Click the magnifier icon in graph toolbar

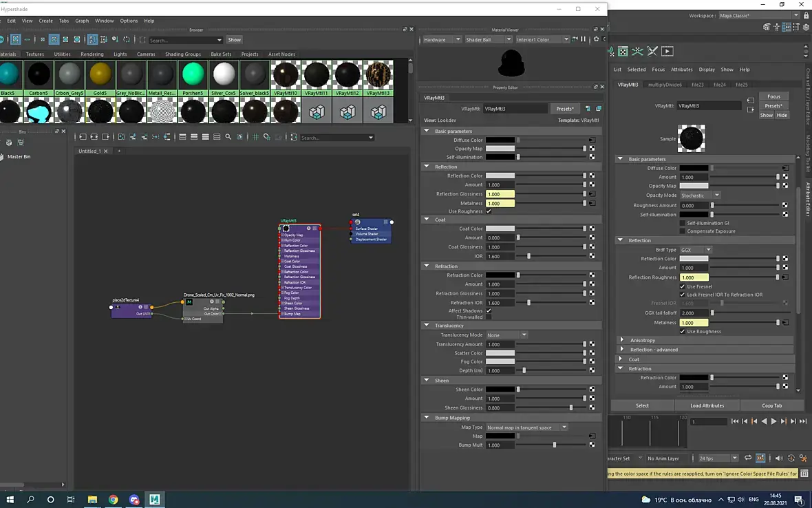point(228,137)
